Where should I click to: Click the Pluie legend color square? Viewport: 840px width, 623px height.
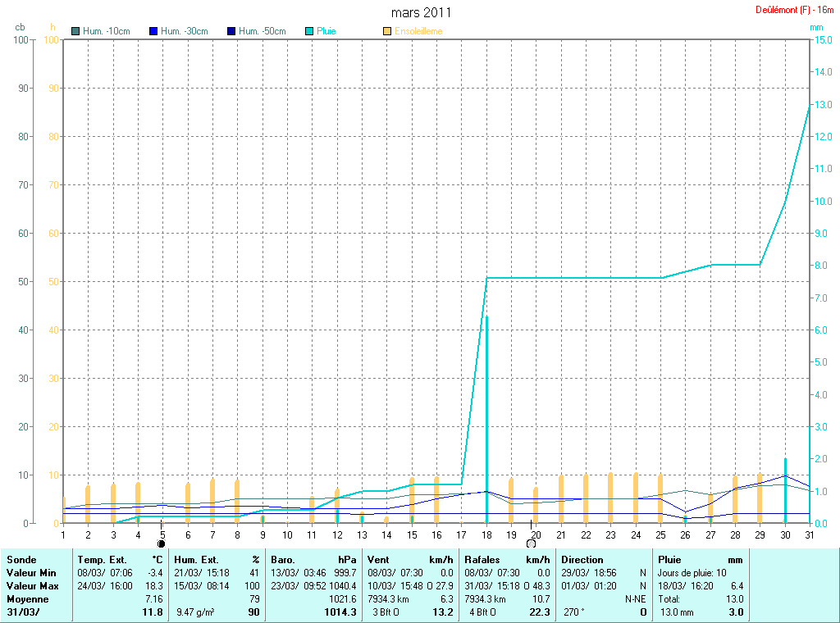(309, 31)
